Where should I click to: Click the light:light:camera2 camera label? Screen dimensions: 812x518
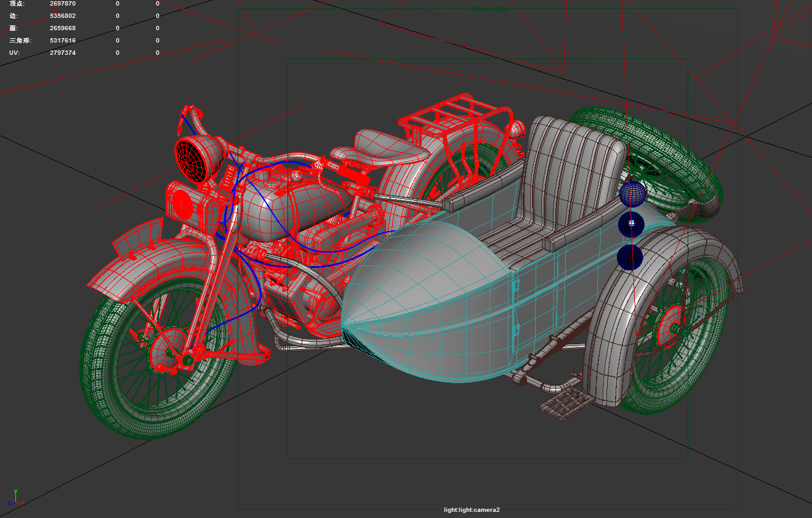[472, 509]
